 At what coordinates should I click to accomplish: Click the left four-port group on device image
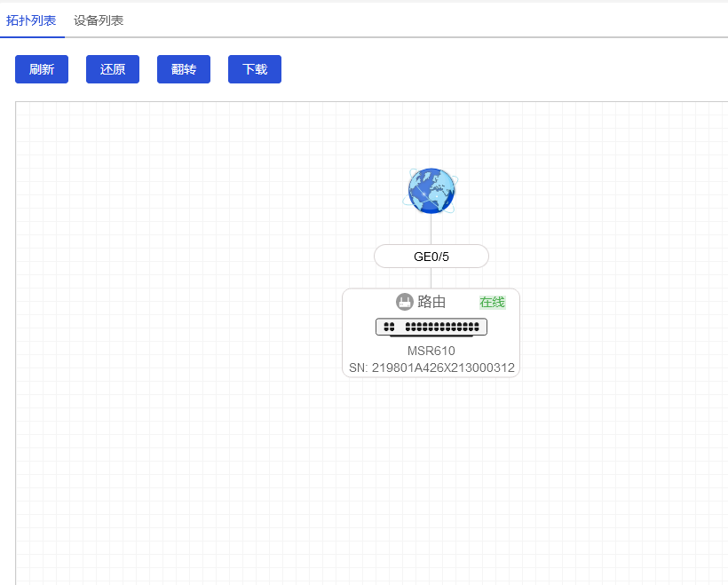389,327
